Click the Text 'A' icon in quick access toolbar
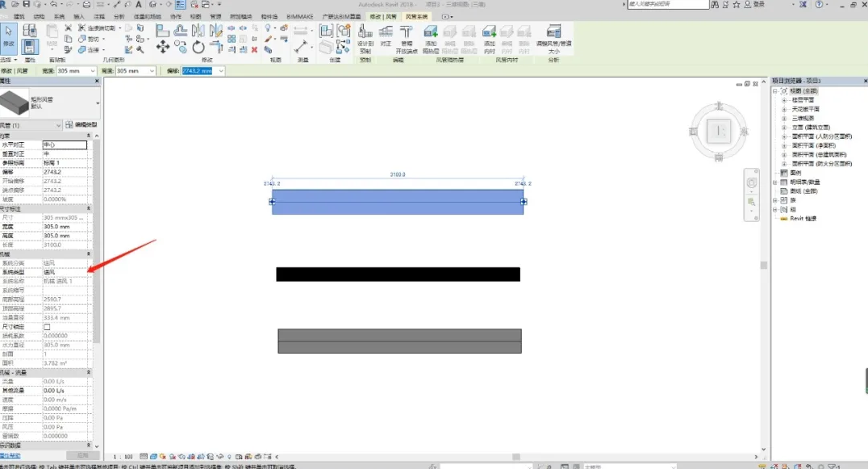This screenshot has width=868, height=469. (x=139, y=4)
